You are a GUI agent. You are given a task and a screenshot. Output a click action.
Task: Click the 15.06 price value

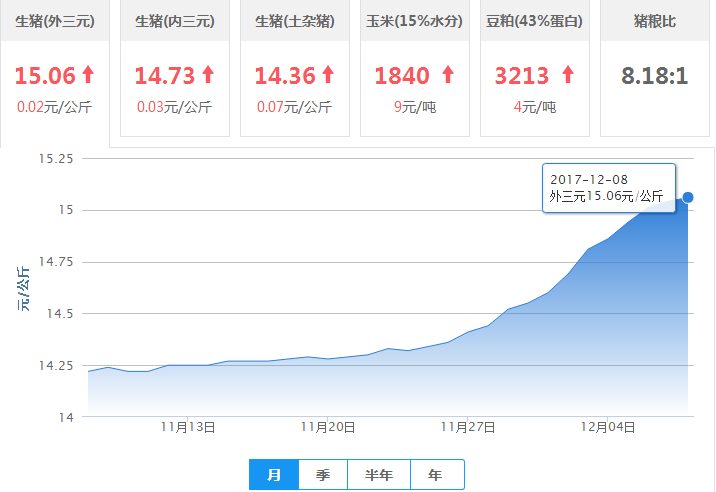click(x=45, y=76)
